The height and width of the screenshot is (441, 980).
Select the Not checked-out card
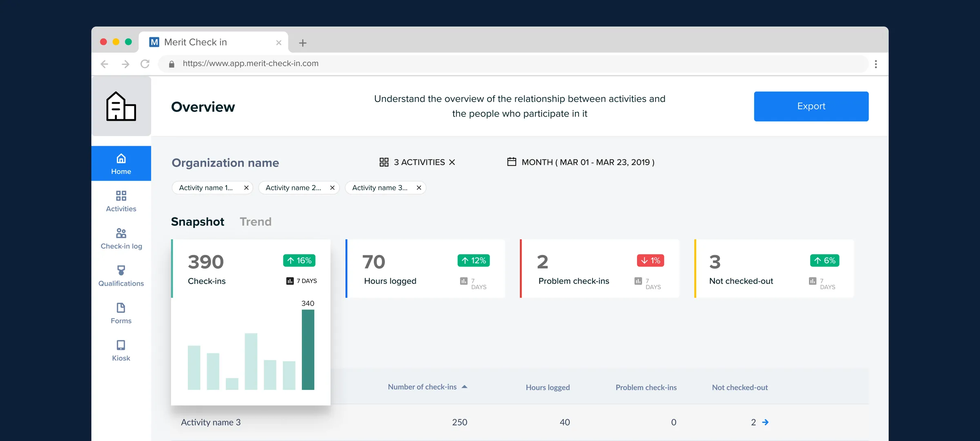pyautogui.click(x=774, y=268)
